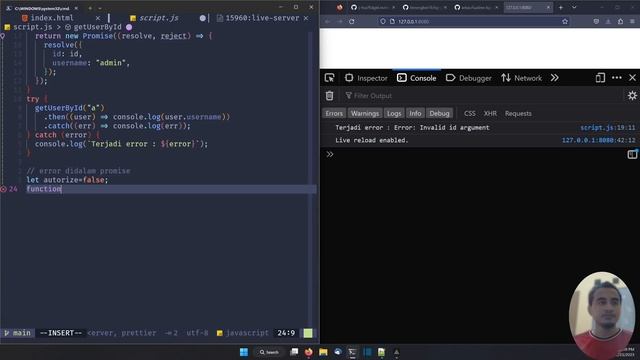The image size is (640, 360).
Task: Open Firefox from the taskbar
Action: 309,352
